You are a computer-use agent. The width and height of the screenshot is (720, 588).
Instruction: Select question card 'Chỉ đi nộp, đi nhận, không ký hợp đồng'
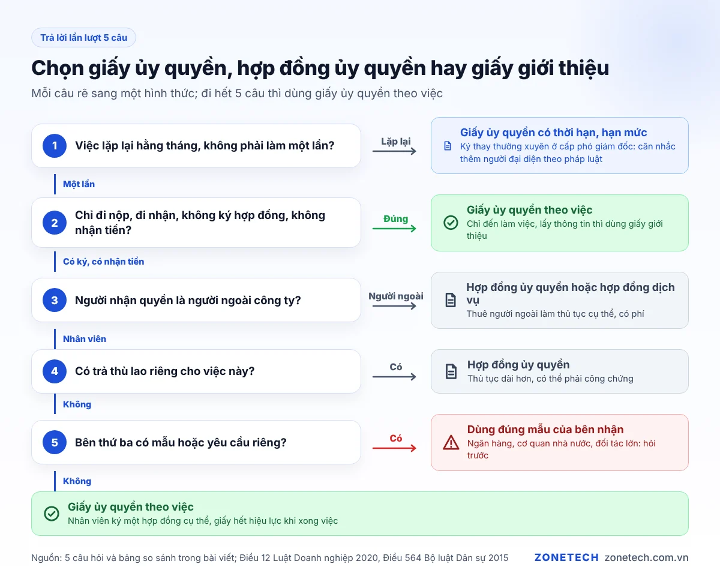click(x=196, y=223)
